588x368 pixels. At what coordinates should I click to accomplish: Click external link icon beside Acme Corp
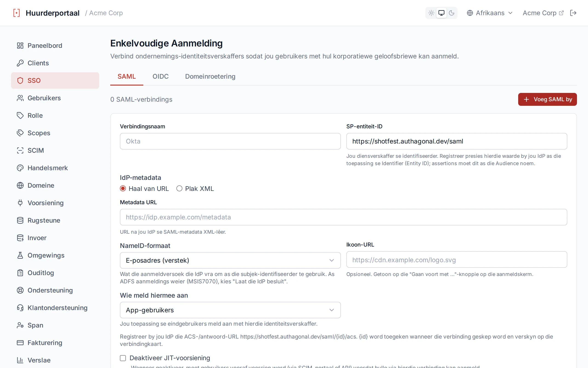(561, 13)
